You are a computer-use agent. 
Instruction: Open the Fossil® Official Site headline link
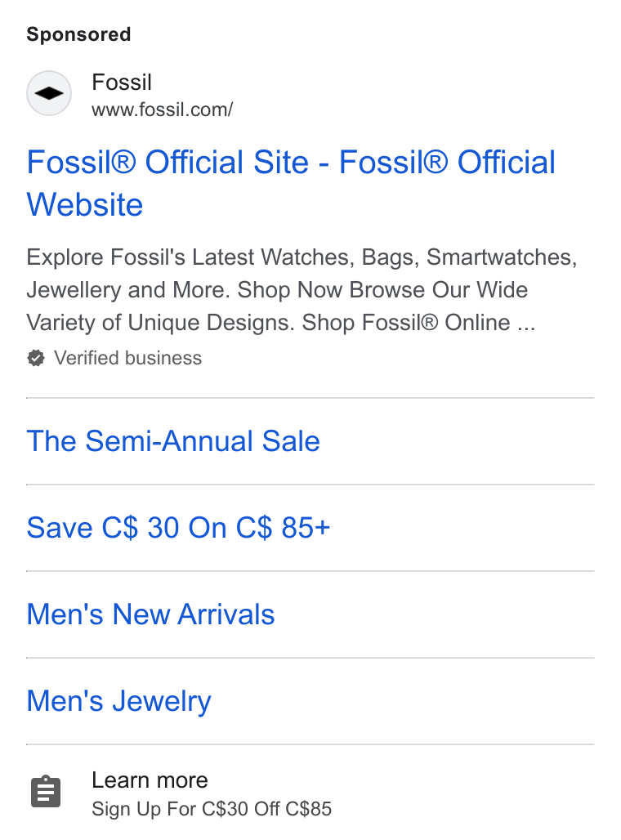click(x=291, y=183)
